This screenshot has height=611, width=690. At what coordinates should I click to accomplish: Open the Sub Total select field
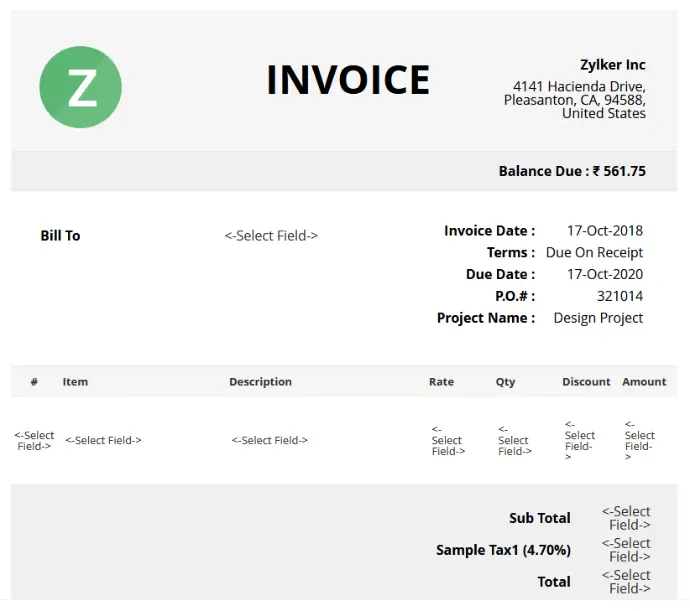click(626, 518)
